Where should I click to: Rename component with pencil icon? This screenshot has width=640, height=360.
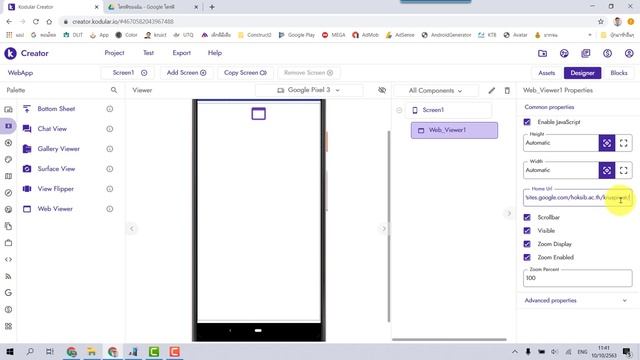click(x=491, y=91)
